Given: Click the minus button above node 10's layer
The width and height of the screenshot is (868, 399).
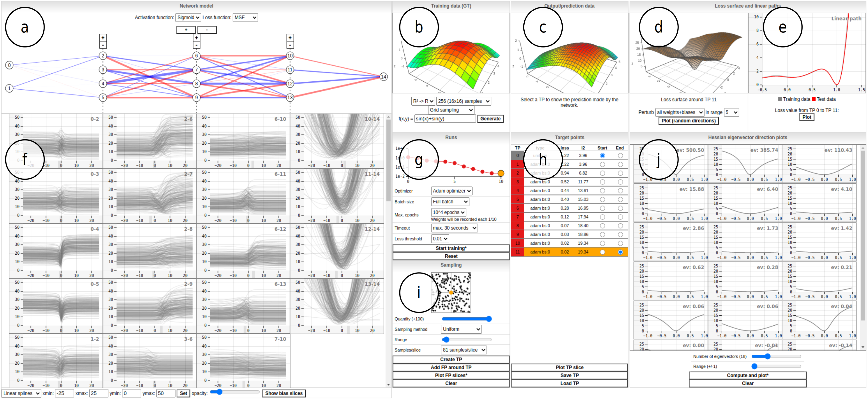Looking at the screenshot, I should tap(290, 45).
